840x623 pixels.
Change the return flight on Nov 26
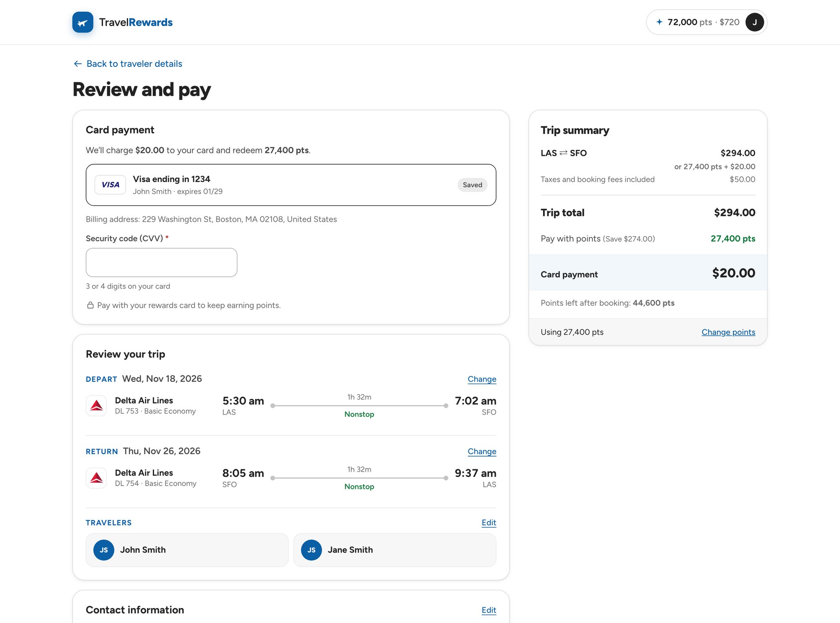tap(482, 451)
